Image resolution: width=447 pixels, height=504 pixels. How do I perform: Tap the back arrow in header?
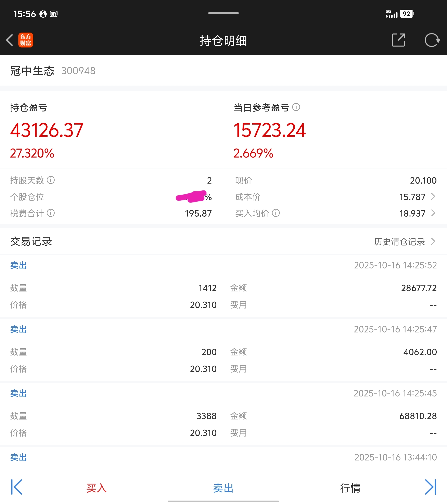[x=10, y=40]
